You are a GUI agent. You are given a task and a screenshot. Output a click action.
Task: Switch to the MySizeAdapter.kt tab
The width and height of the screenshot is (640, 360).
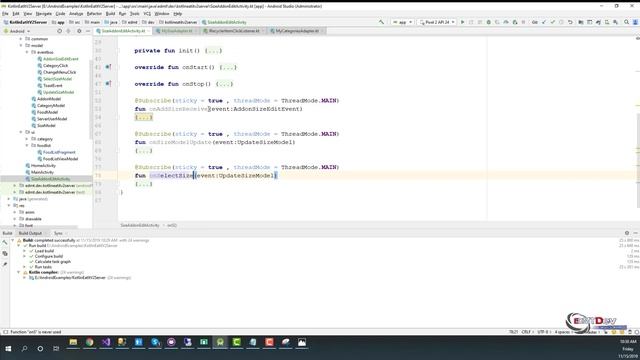[176, 31]
